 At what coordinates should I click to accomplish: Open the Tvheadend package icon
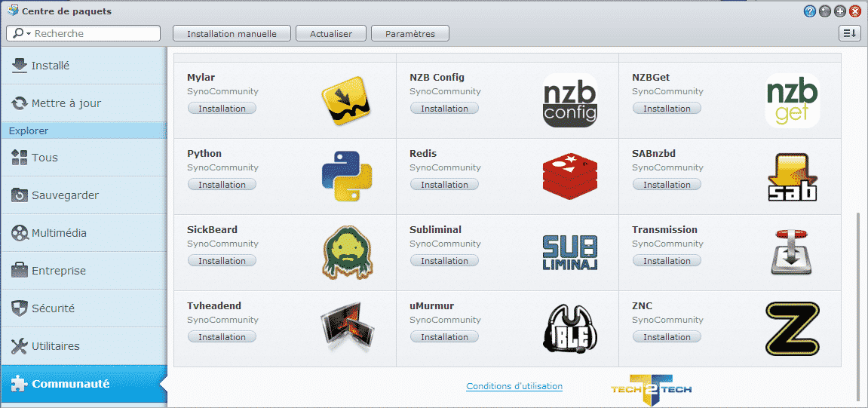coord(348,327)
